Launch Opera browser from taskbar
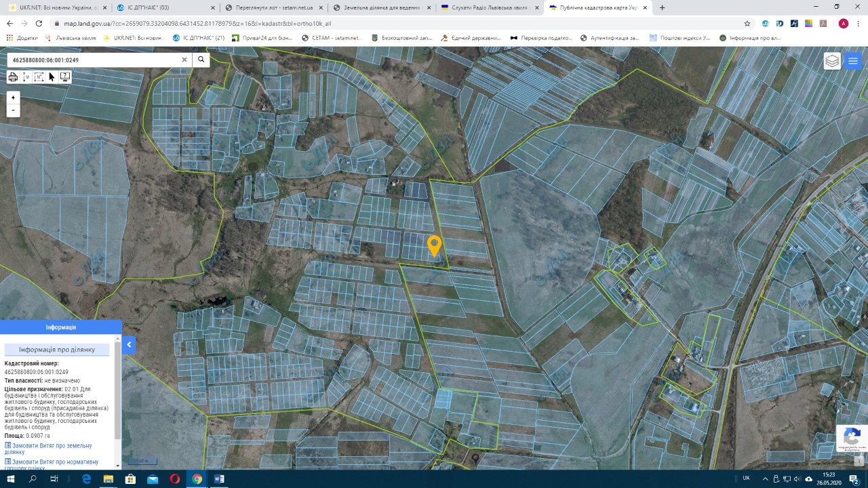Viewport: 868px width, 488px height. click(175, 479)
